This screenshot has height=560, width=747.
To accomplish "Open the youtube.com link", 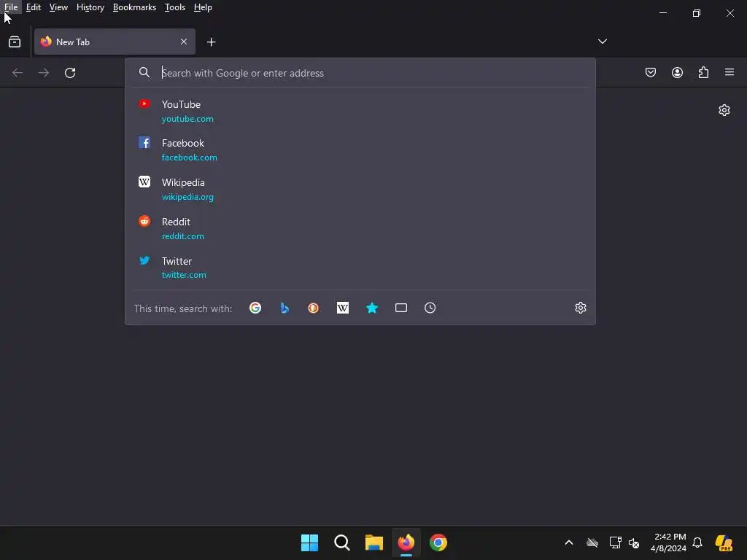I will [x=187, y=119].
